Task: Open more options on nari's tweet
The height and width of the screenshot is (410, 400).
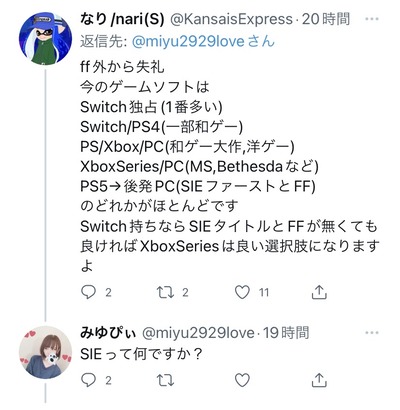Action: (372, 19)
